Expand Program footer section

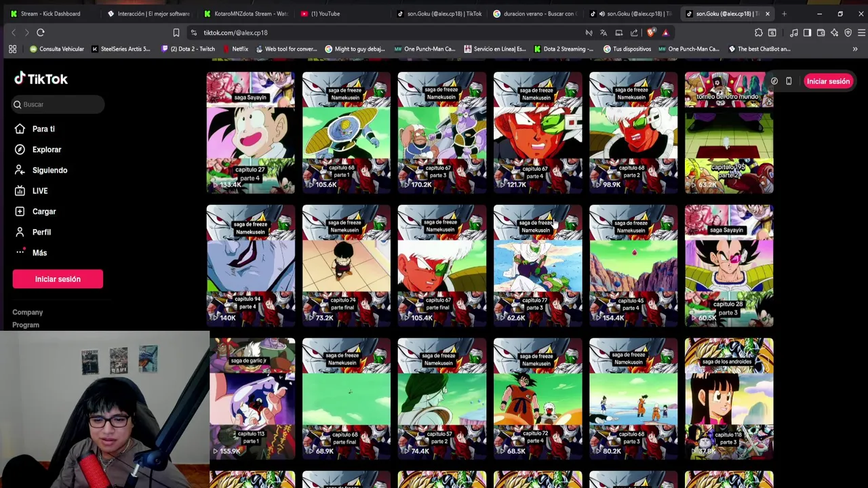coord(26,325)
